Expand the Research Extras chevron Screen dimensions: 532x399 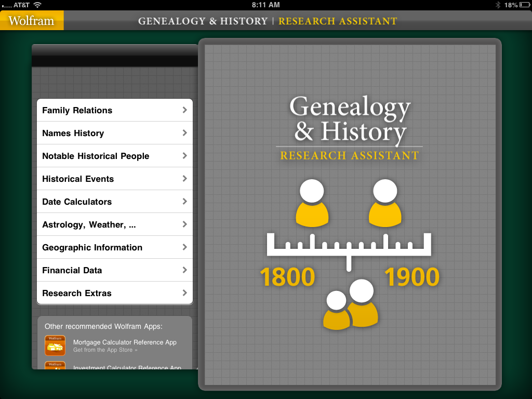pyautogui.click(x=184, y=293)
